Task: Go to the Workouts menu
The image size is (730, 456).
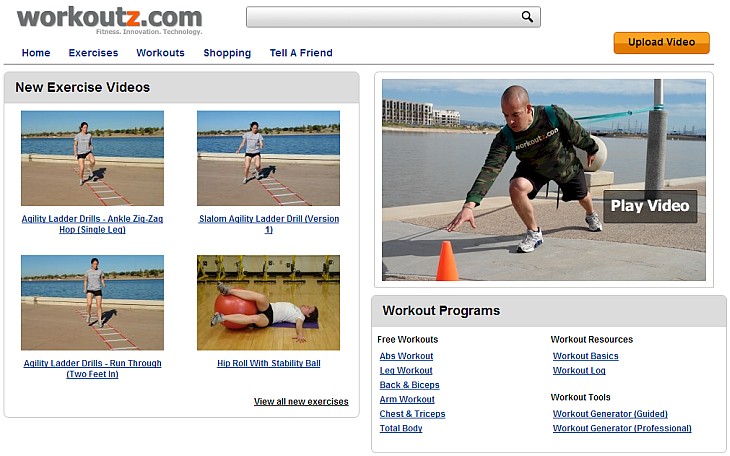Action: [160, 53]
